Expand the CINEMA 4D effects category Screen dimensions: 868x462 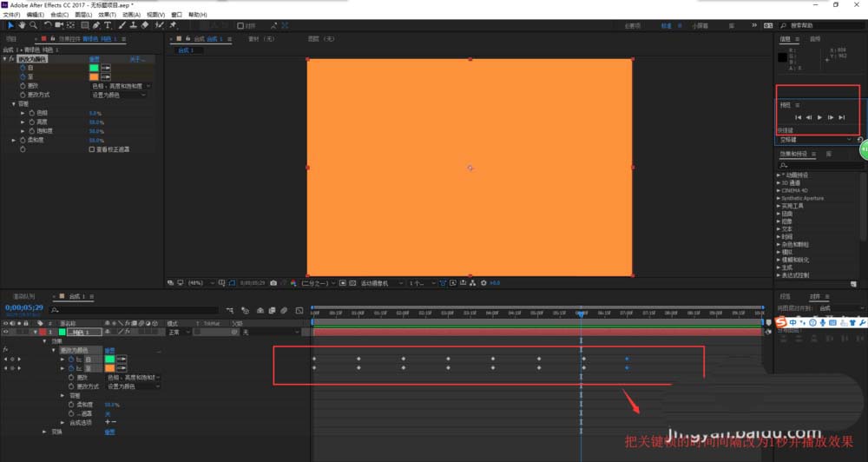[x=779, y=190]
